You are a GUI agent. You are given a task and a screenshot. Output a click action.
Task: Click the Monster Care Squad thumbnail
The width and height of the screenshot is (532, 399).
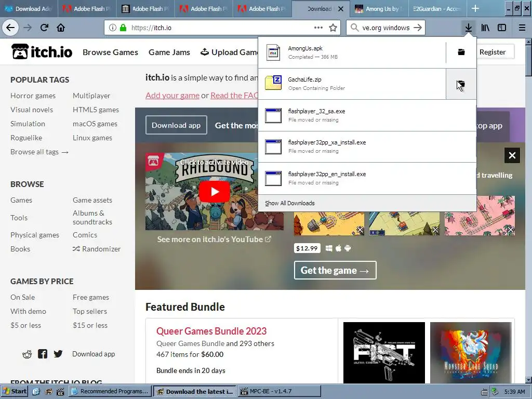(x=471, y=353)
